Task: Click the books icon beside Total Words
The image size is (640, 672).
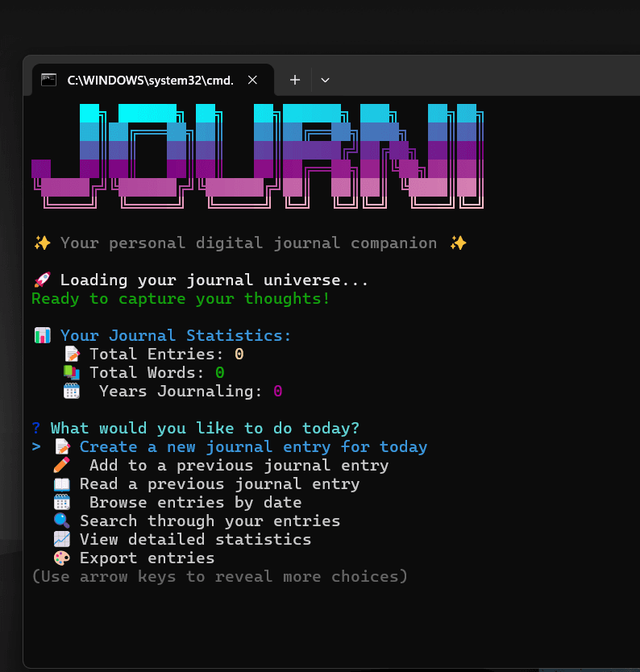Action: pyautogui.click(x=72, y=372)
